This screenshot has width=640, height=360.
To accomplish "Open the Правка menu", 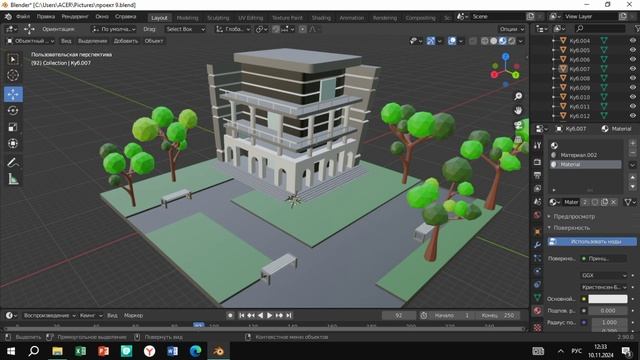I will (x=46, y=17).
